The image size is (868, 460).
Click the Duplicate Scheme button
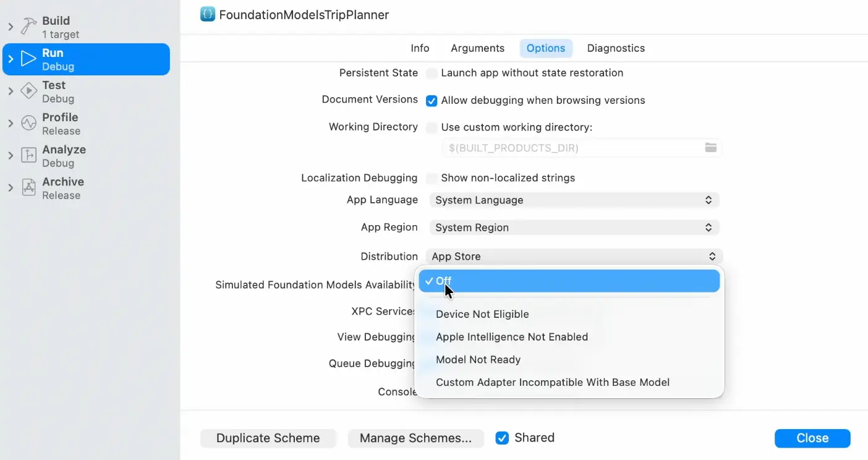point(268,438)
